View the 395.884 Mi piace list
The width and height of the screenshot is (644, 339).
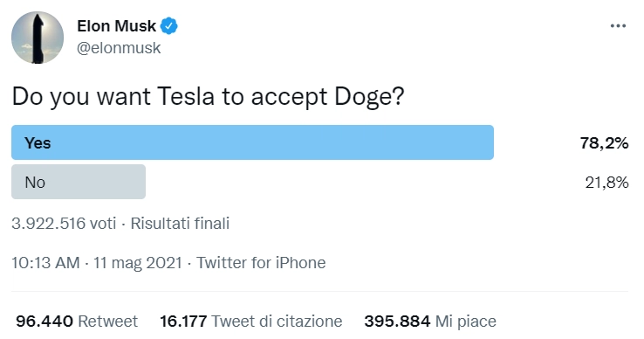[430, 322]
